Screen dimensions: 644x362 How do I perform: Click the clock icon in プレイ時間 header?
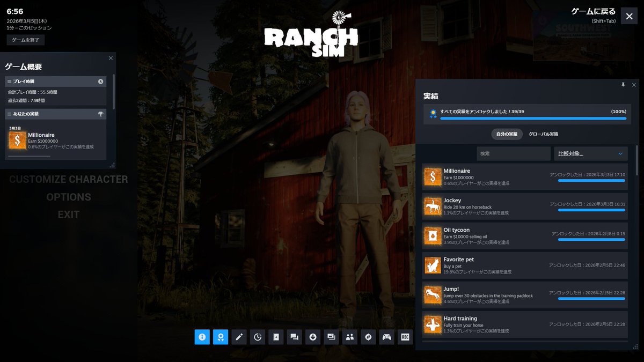(100, 82)
